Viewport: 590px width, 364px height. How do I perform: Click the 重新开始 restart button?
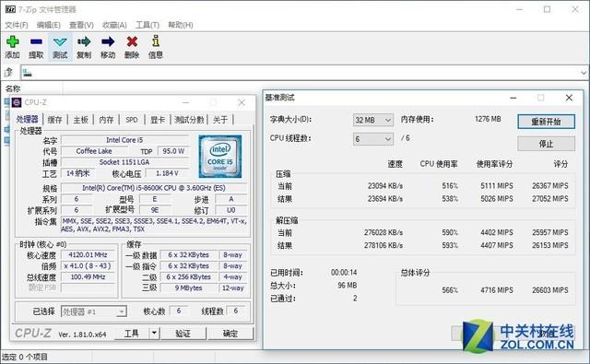pos(546,122)
